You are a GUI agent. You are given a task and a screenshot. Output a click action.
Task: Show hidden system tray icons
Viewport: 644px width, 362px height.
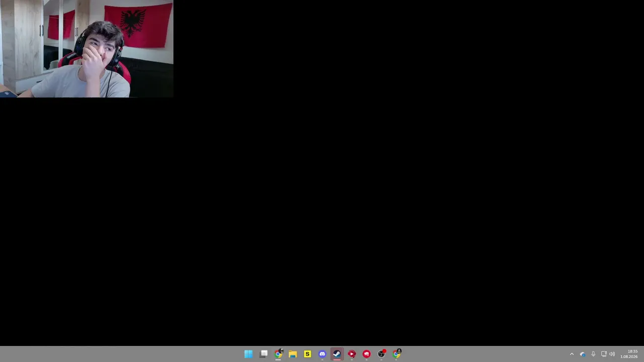pos(572,354)
